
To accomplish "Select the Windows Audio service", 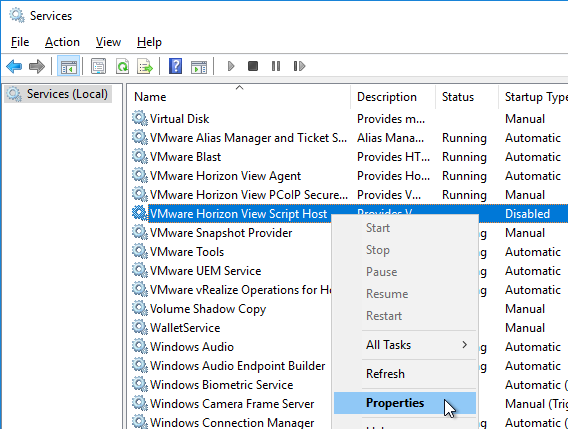I will 192,347.
